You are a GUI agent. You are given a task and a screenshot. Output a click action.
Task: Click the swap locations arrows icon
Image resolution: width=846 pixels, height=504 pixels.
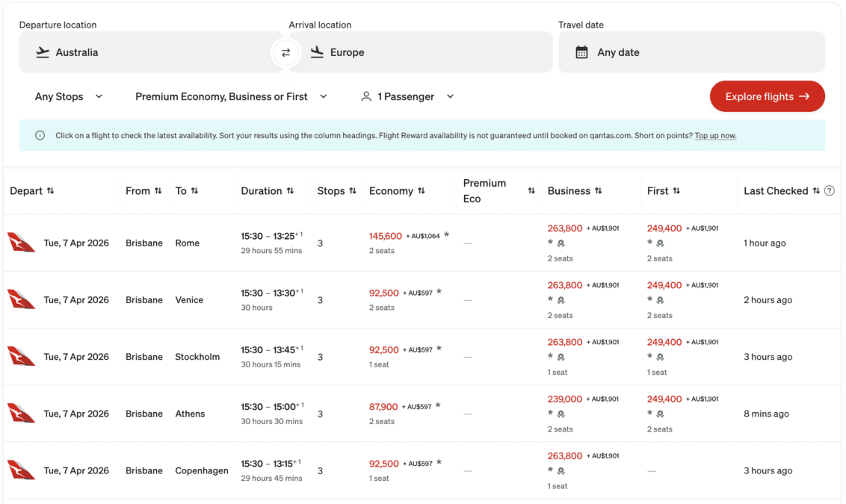(x=285, y=52)
